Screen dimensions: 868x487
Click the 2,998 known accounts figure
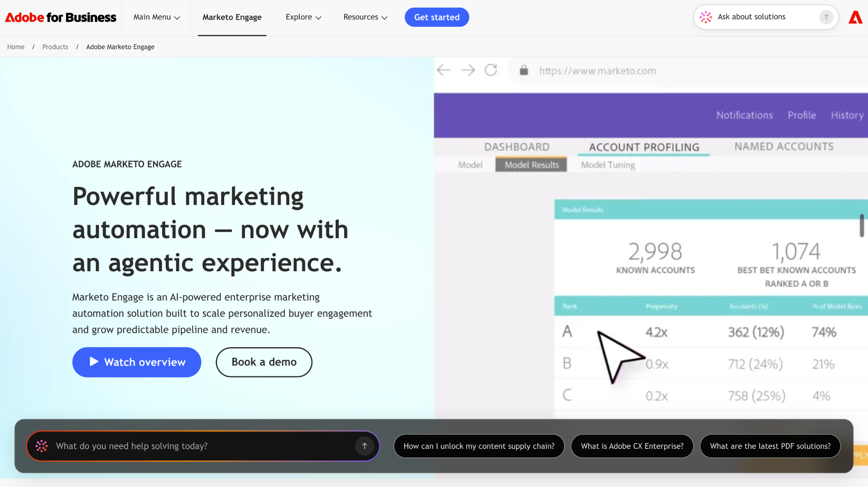[x=655, y=251]
